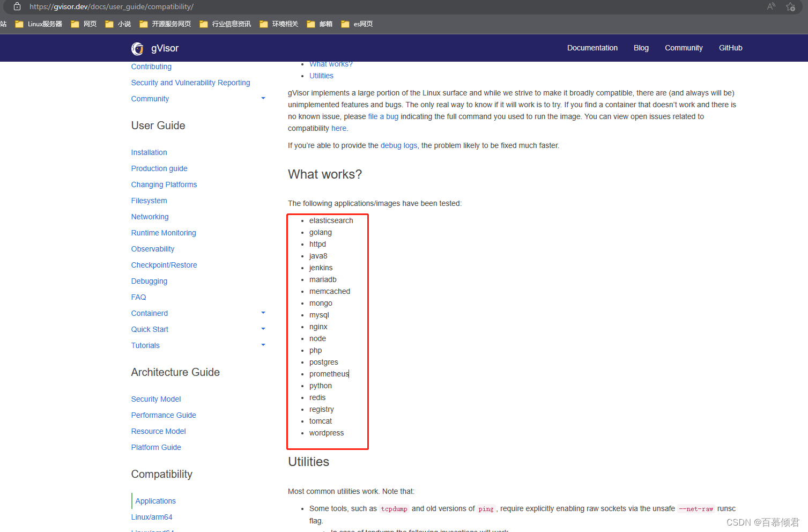Open the 行业信息资讯 bookmark folder
This screenshot has width=808, height=532.
click(225, 24)
